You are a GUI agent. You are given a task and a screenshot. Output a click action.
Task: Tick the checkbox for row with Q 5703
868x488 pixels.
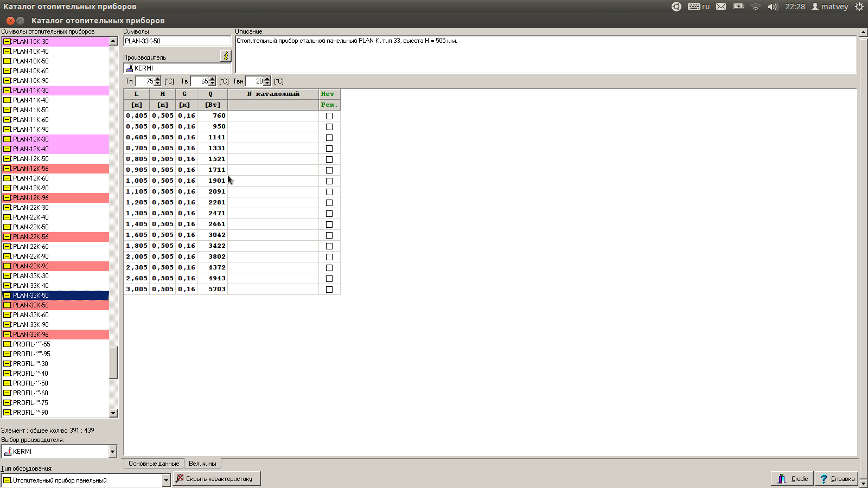pyautogui.click(x=329, y=290)
